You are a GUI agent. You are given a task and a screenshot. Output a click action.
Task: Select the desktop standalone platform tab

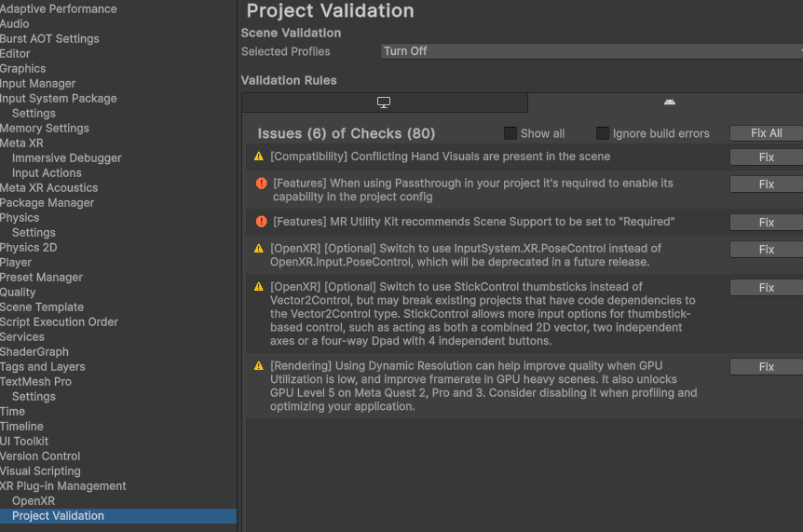[384, 102]
